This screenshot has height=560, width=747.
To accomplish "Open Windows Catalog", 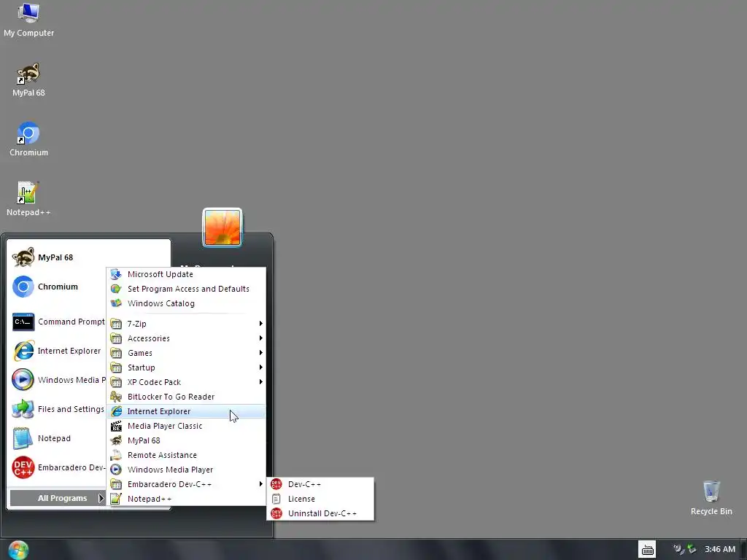I will [186, 303].
